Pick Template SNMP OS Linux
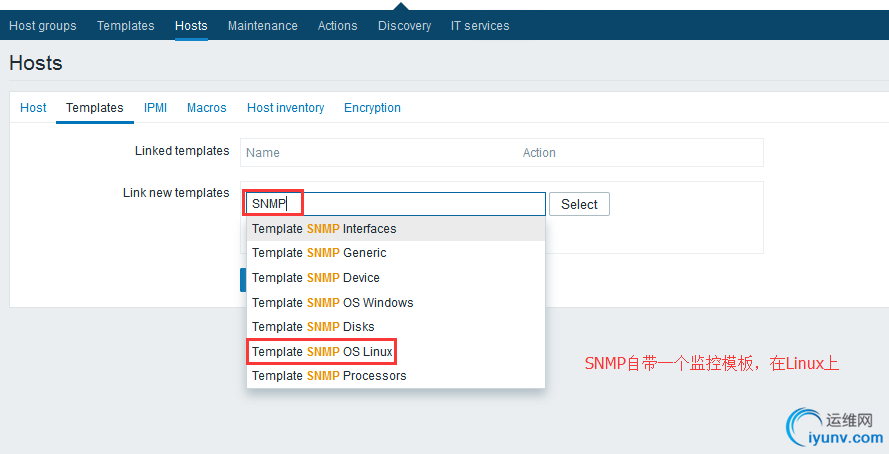Image resolution: width=889 pixels, height=454 pixels. point(322,352)
